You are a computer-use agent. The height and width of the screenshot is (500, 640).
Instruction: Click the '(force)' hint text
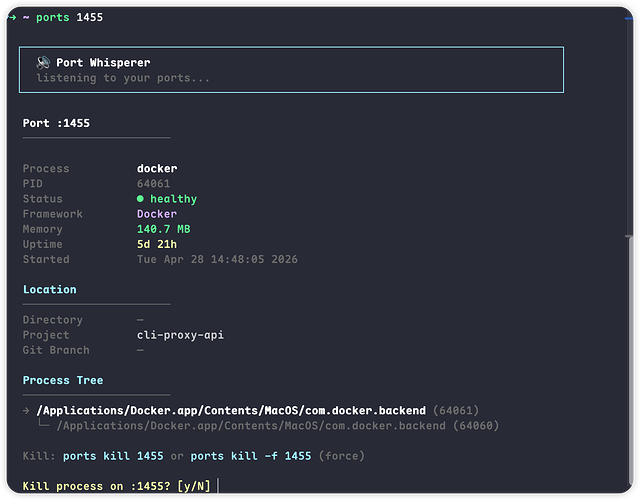click(342, 456)
